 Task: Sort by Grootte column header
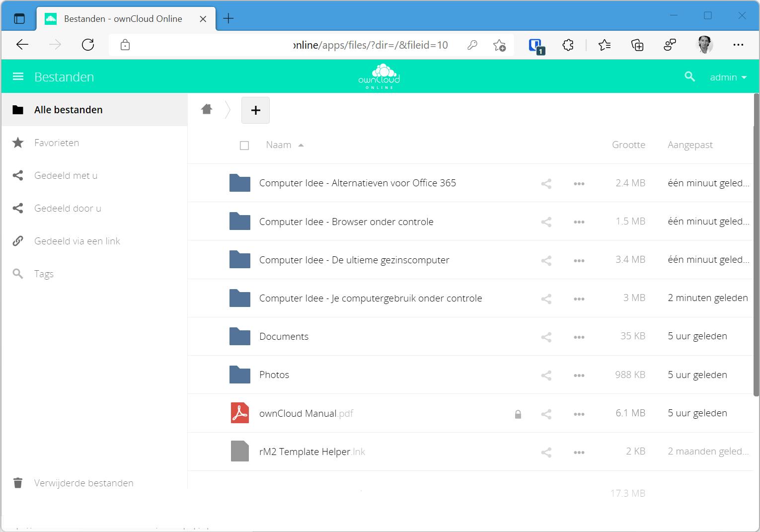tap(628, 145)
